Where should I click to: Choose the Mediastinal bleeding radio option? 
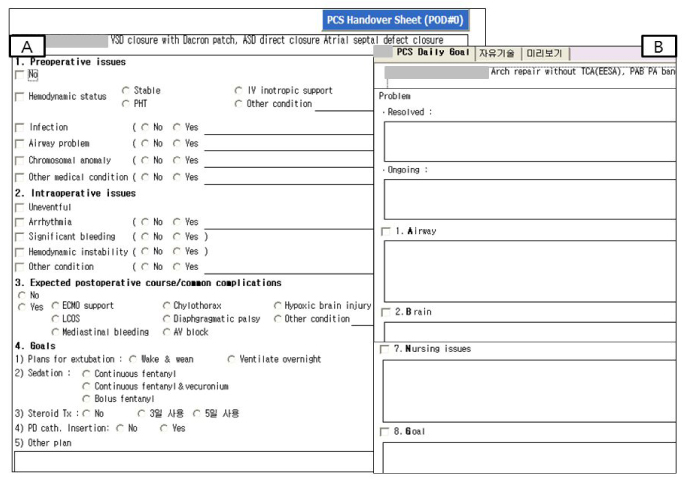click(56, 332)
